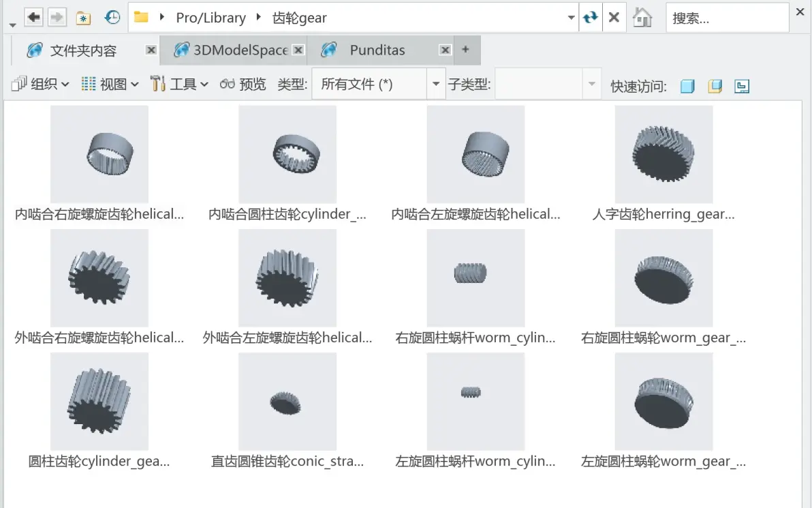This screenshot has width=812, height=508.
Task: Go to the home page icon
Action: click(642, 18)
